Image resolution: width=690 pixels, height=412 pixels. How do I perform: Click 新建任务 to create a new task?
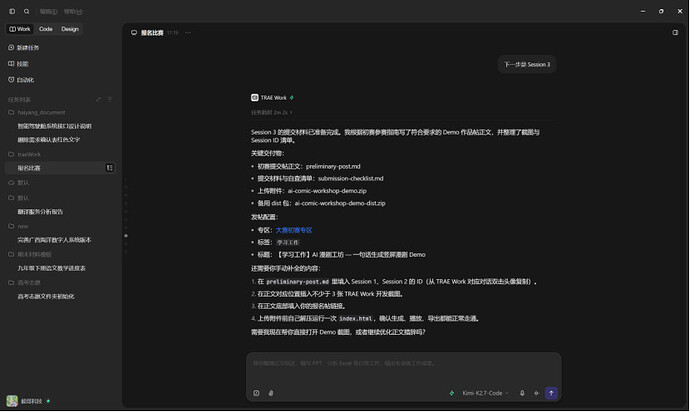[24, 48]
